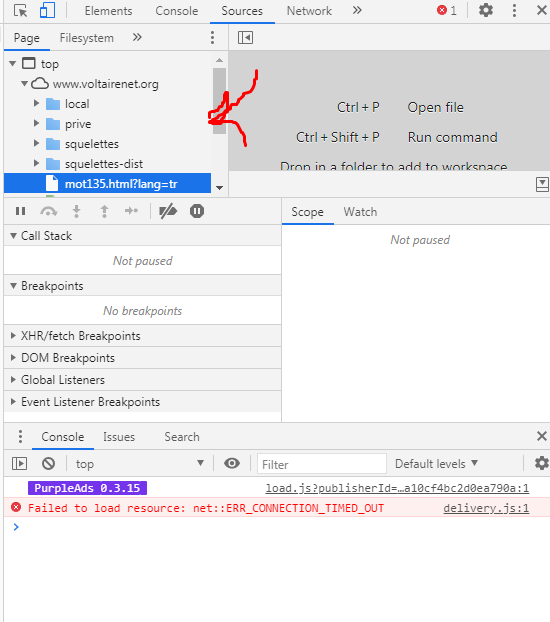550x622 pixels.
Task: Focus the console Filter input field
Action: point(322,464)
